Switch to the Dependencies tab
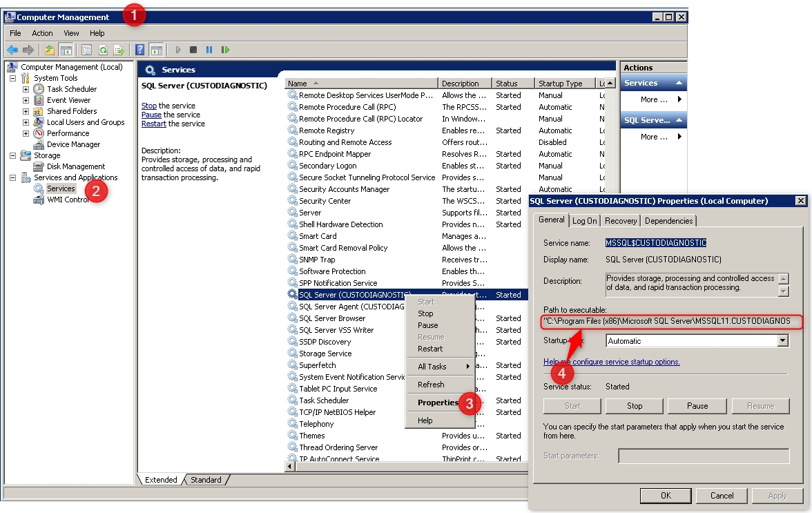Viewport: 812px width, 513px height. [668, 221]
